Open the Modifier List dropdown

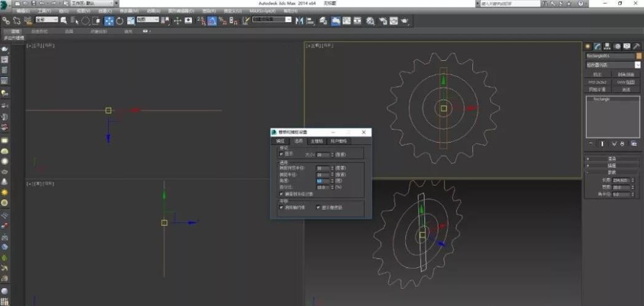click(x=613, y=65)
